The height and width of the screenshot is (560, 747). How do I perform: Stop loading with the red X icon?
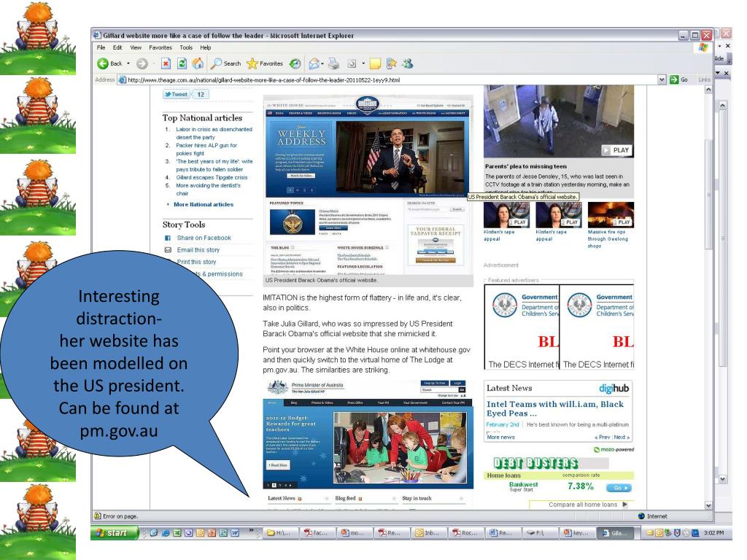pyautogui.click(x=166, y=63)
